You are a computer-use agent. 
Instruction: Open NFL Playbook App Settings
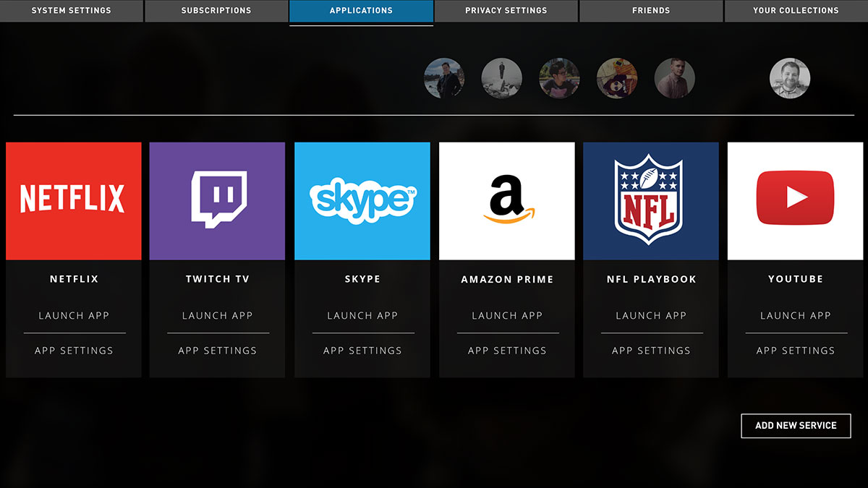pos(651,351)
